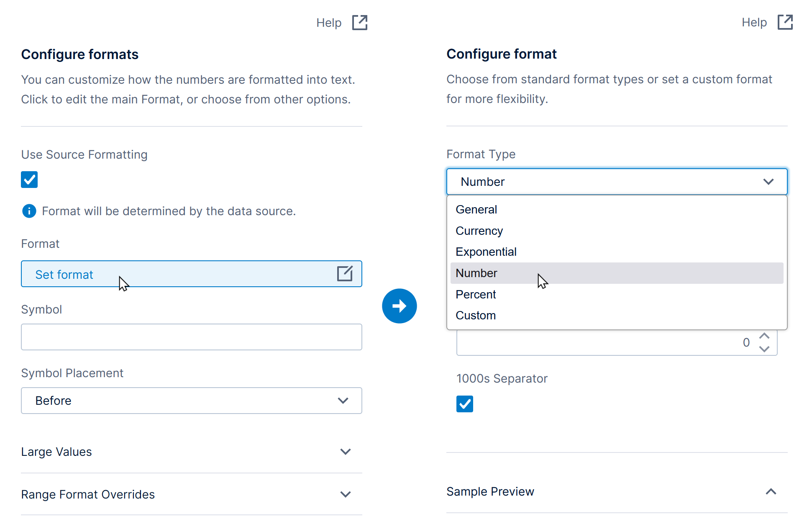Choose Percent in the format type list
Screen dimensions: 812x527
tap(476, 294)
